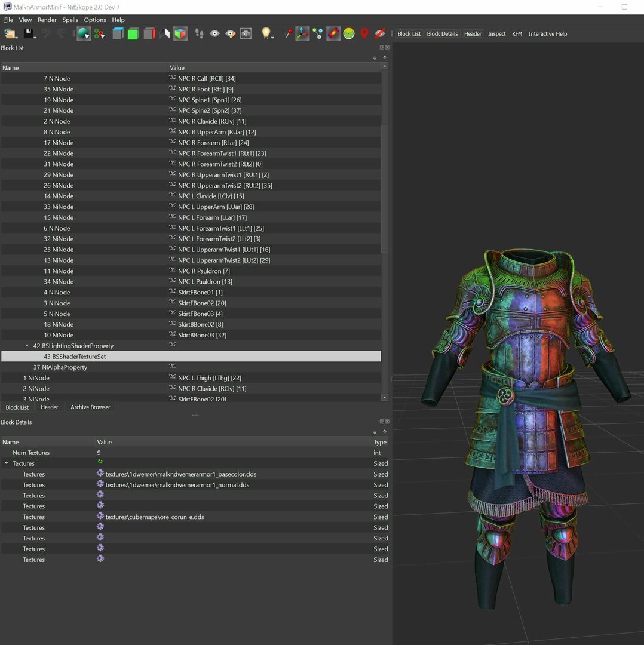The image size is (644, 645).
Task: Click the KFM toolbar button
Action: point(517,33)
